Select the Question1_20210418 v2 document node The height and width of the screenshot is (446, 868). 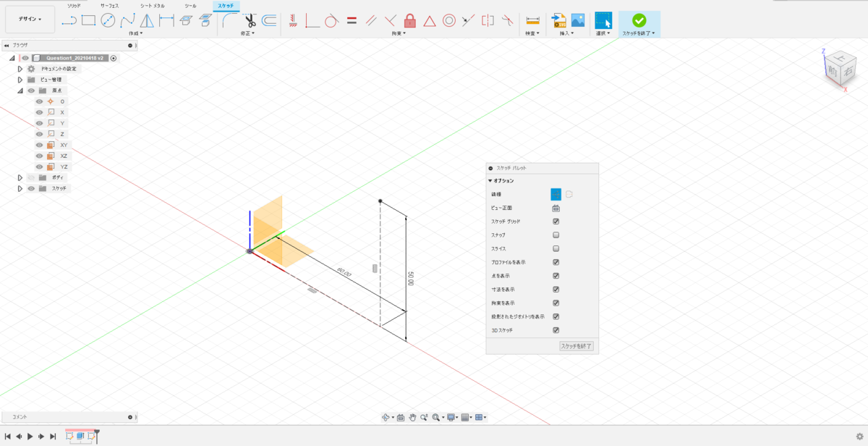point(75,58)
